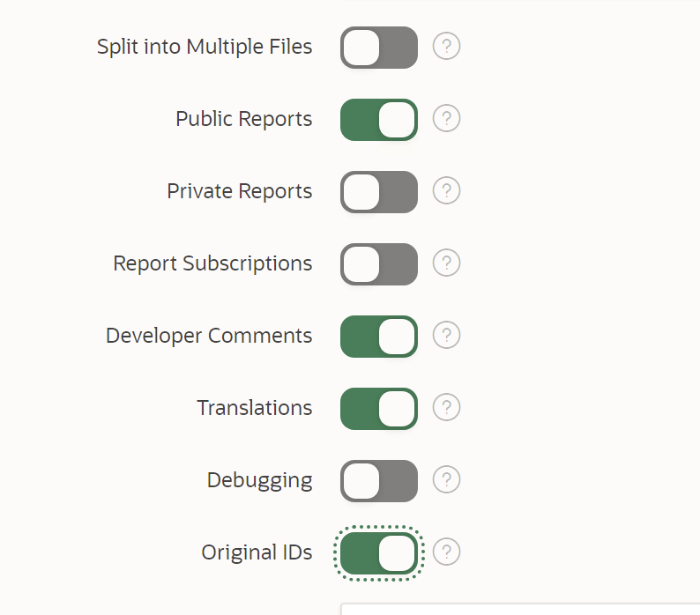
Task: View help for Report Subscriptions
Action: tap(447, 263)
